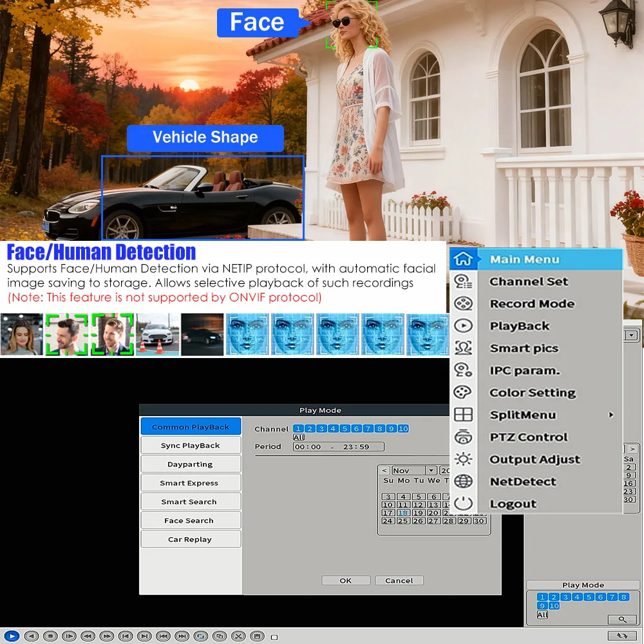Click the magnifier search button in side panel
644x644 pixels.
tap(622, 620)
